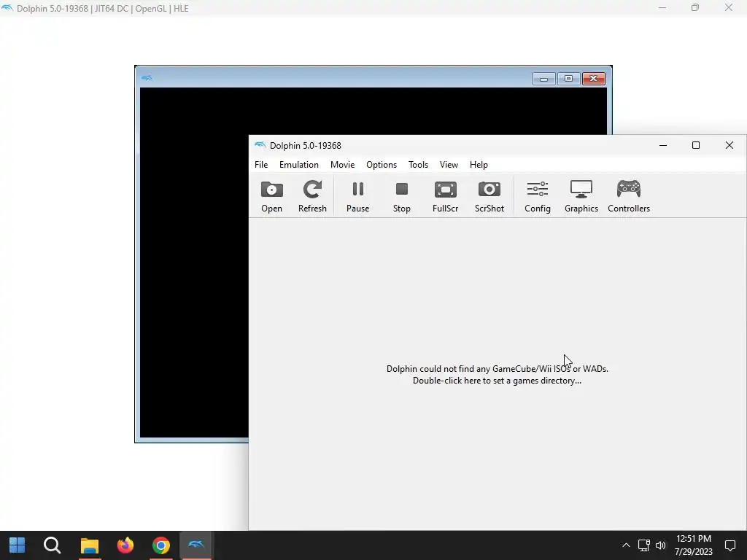Launch Chrome from taskbar
This screenshot has width=747, height=560.
[x=161, y=545]
